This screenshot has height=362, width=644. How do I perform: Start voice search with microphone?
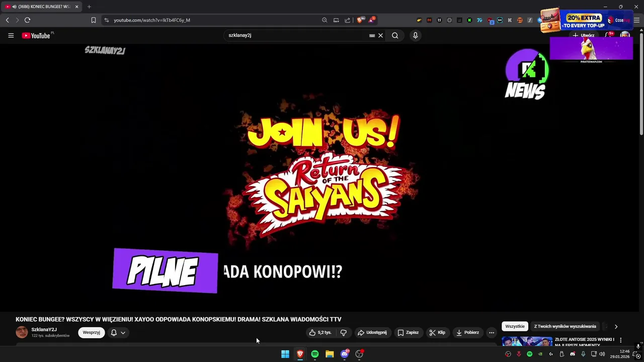tap(415, 36)
